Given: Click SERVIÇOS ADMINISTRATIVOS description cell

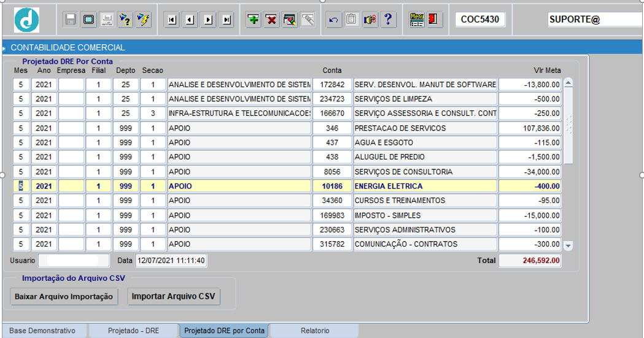Looking at the screenshot, I should (x=425, y=229).
